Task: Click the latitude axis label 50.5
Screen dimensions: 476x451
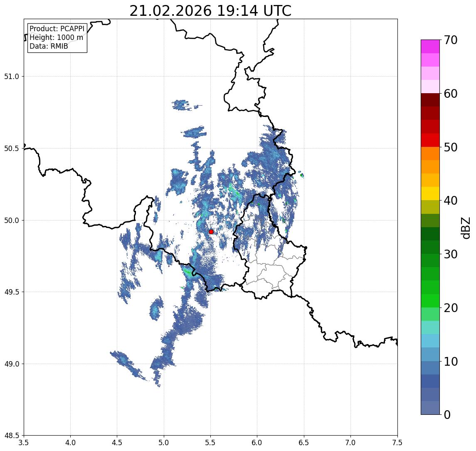Action: pyautogui.click(x=11, y=149)
